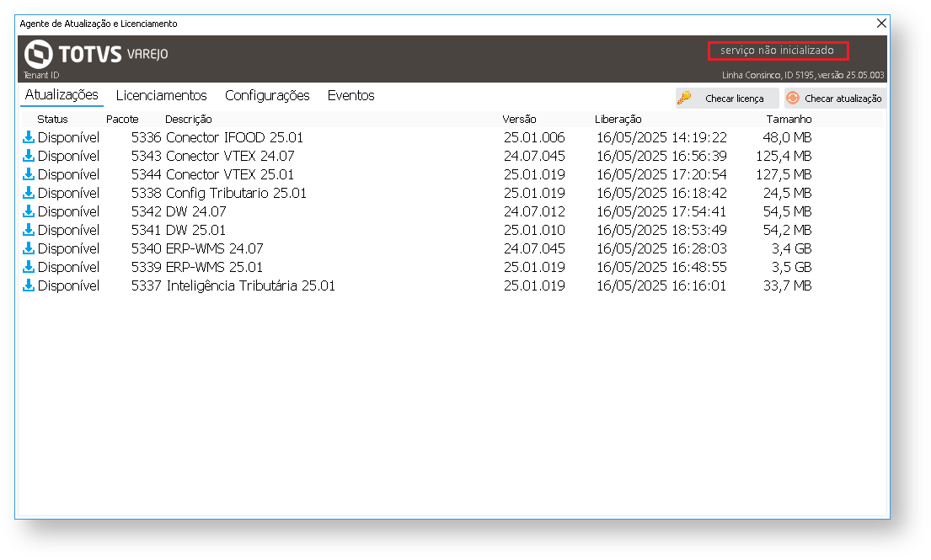The image size is (931, 560).
Task: Click download icon for Conector VTEX 24.07
Action: tap(29, 156)
